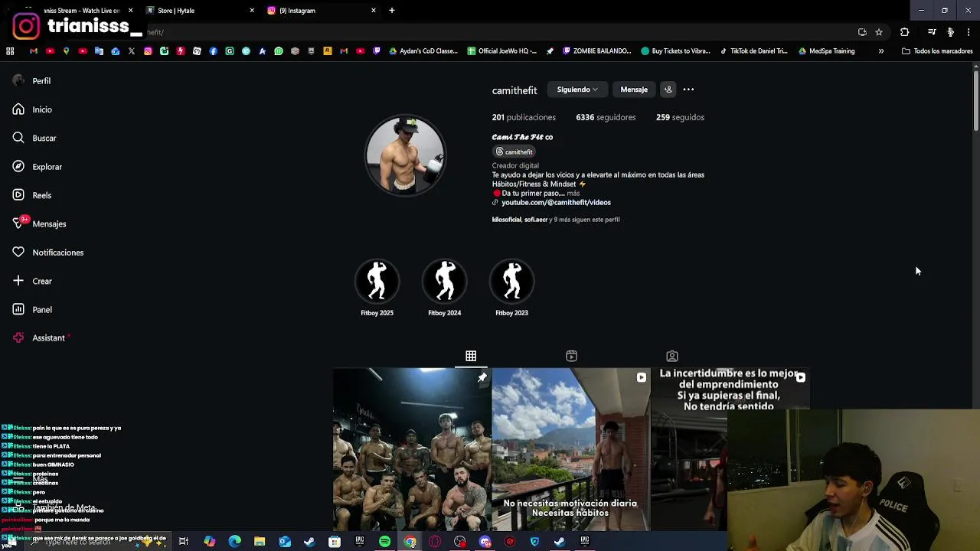
Task: Open Assistant in the sidebar
Action: pos(40,338)
